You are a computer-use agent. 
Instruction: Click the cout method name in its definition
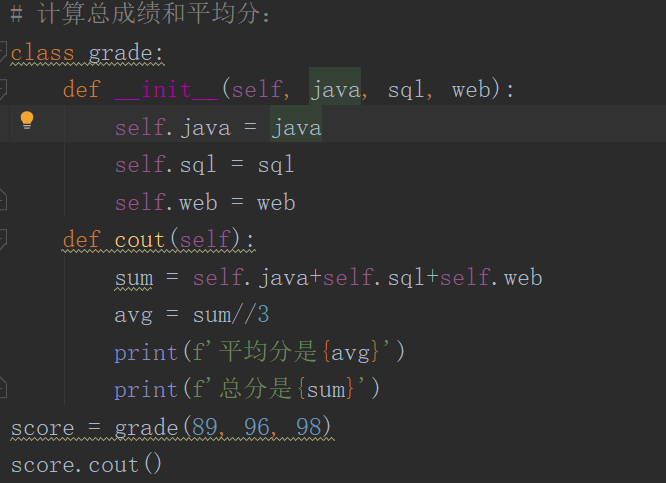pyautogui.click(x=140, y=240)
